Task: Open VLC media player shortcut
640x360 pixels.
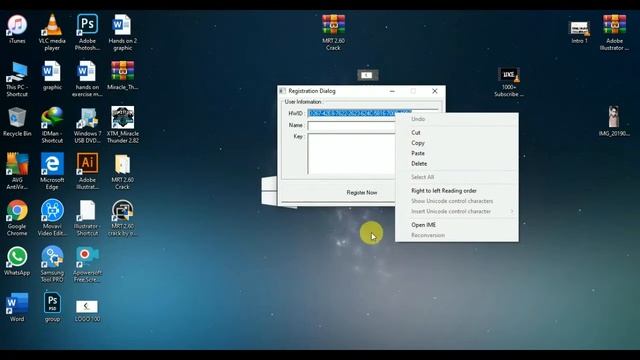Action: tap(52, 25)
